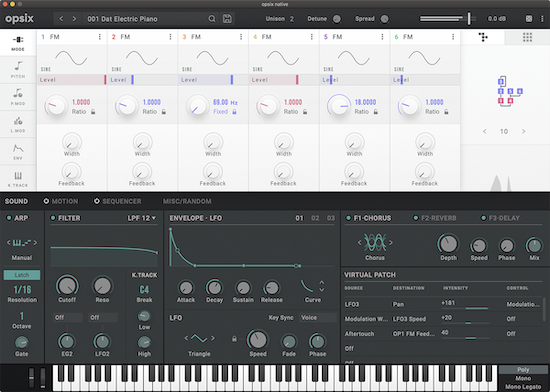
Task: Open the settings grid icon in the header
Action: pos(529,19)
